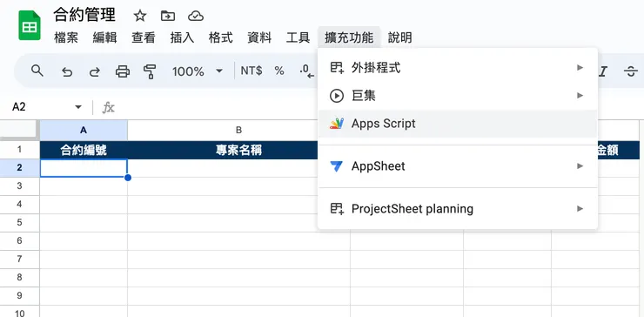This screenshot has width=644, height=317.
Task: Choose AppSheet menu entry
Action: click(x=458, y=166)
